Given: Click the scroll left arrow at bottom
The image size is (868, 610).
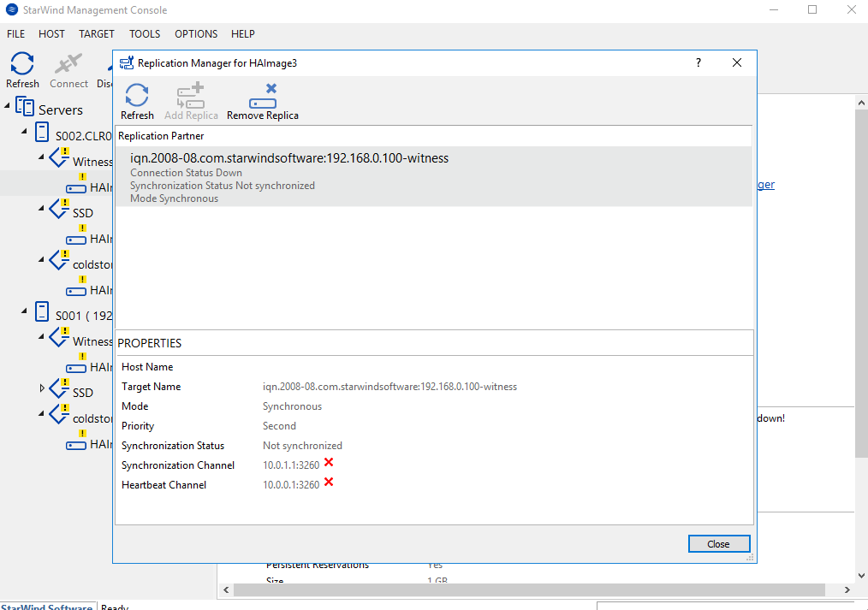Looking at the screenshot, I should pos(226,590).
